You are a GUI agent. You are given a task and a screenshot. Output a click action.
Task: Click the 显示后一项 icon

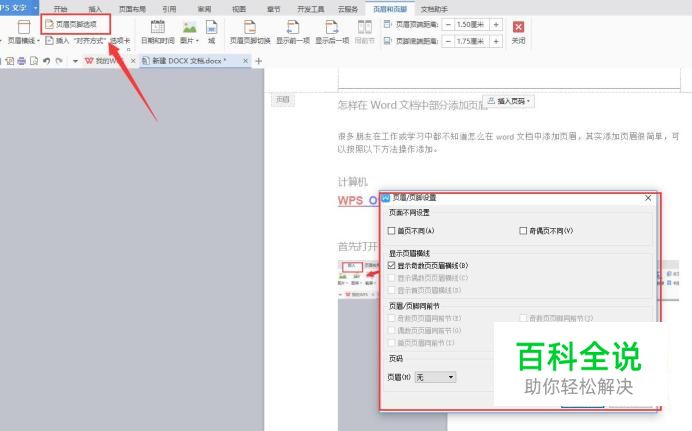click(x=332, y=27)
